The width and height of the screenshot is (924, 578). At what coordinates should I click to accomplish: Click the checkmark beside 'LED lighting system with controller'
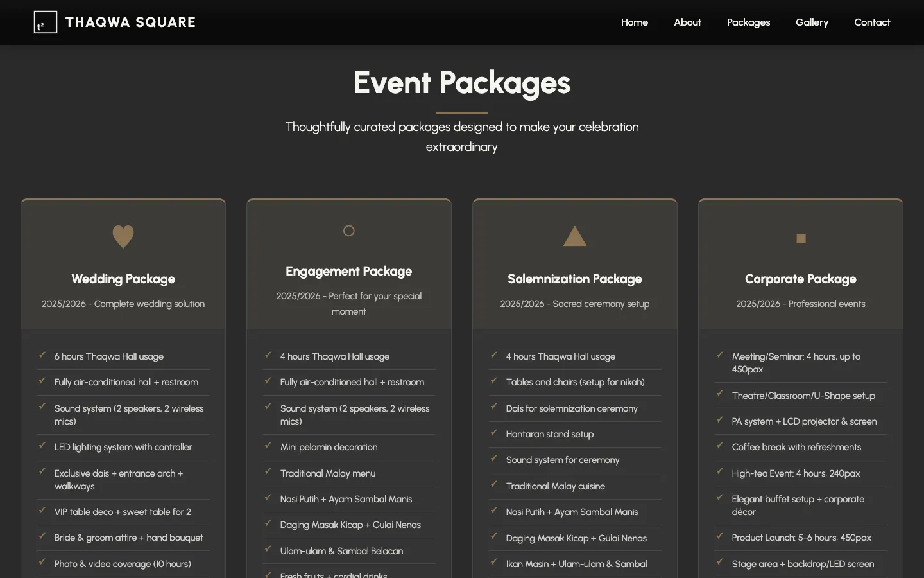click(x=42, y=445)
